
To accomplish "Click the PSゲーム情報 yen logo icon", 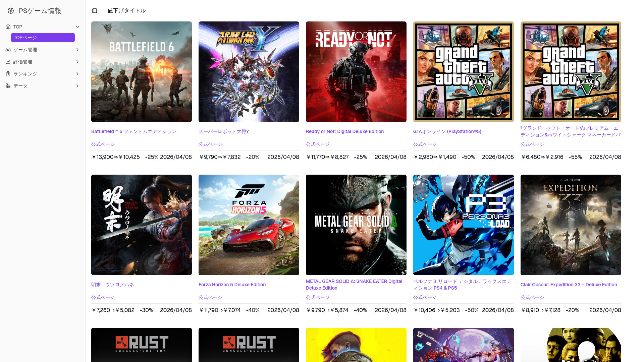I will click(x=11, y=11).
